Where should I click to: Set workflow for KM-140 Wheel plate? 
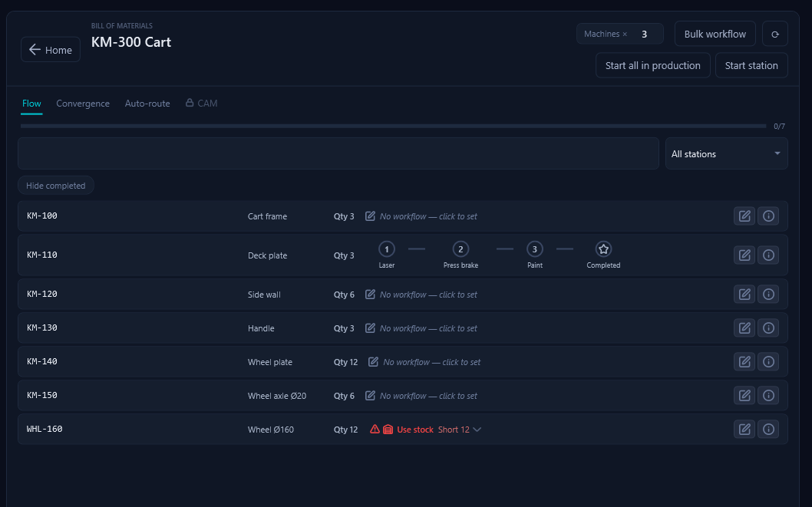(424, 362)
